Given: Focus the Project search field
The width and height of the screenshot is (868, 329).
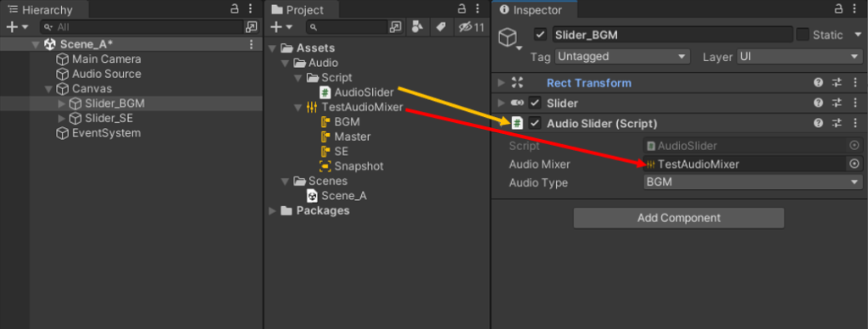Looking at the screenshot, I should click(x=347, y=26).
